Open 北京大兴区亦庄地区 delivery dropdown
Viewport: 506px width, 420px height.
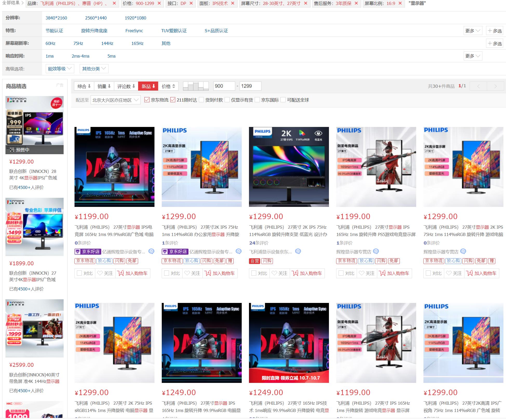(x=115, y=100)
